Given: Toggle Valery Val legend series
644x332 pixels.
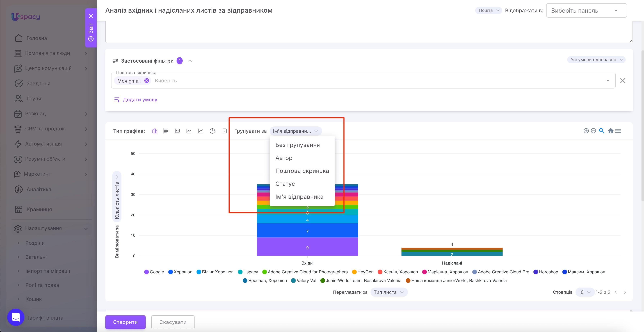Looking at the screenshot, I should [304, 281].
